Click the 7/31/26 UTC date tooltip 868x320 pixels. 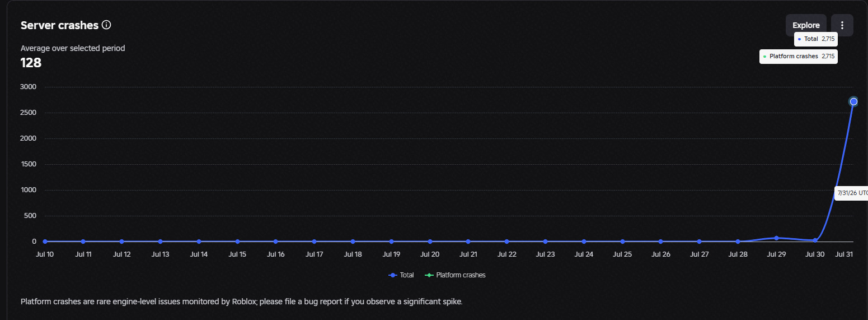tap(852, 193)
